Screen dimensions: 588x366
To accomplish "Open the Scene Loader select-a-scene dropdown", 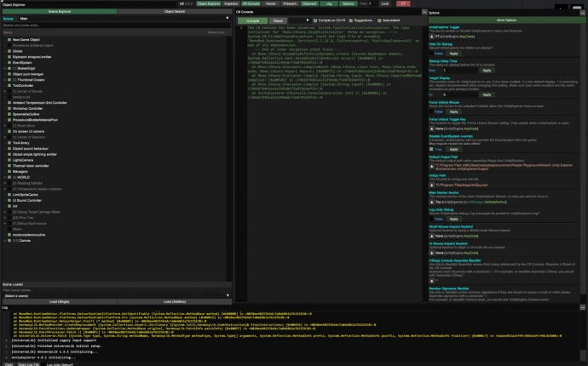I will 117,295.
